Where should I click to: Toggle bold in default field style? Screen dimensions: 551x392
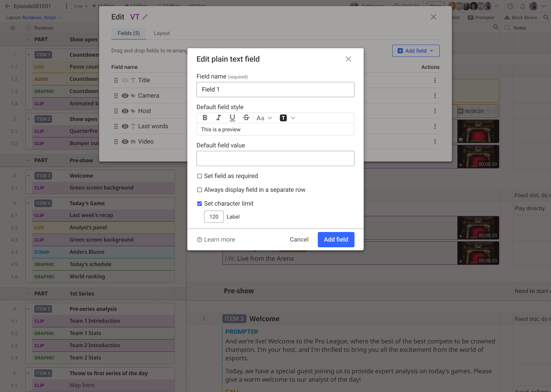205,118
